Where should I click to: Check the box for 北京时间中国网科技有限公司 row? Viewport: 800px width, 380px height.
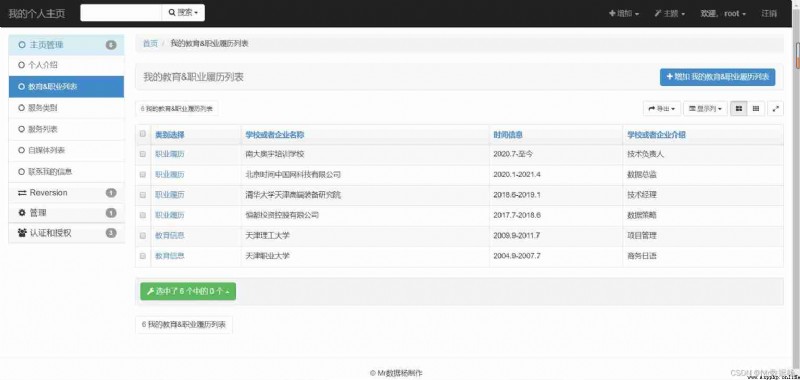pos(143,174)
